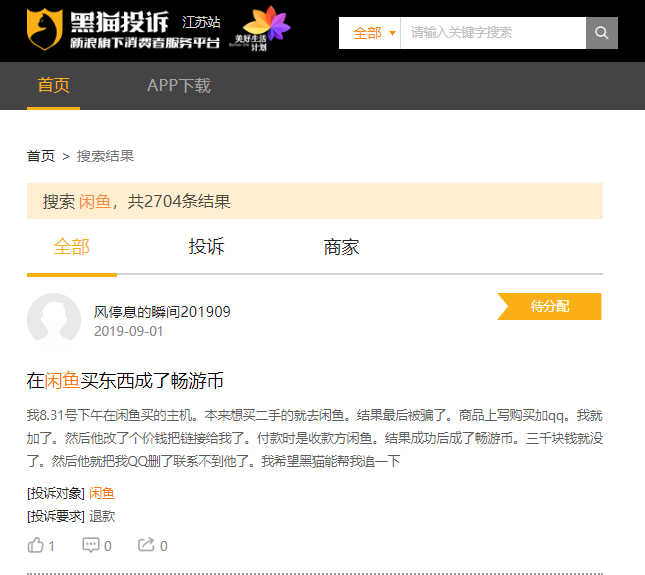
Task: Switch to the 投诉 results tab
Action: [206, 247]
